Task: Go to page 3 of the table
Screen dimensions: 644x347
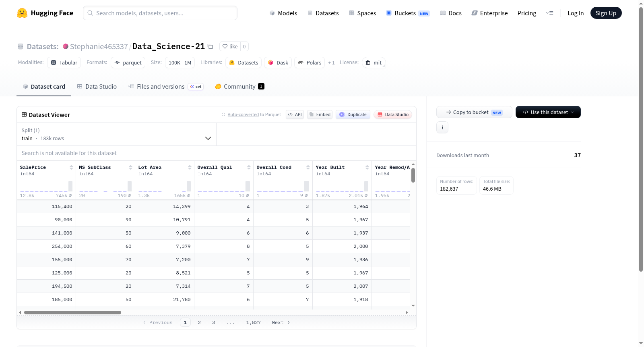Action: tap(213, 322)
